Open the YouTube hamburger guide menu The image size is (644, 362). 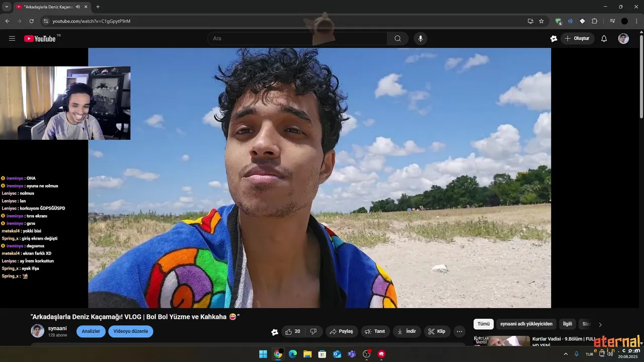12,39
